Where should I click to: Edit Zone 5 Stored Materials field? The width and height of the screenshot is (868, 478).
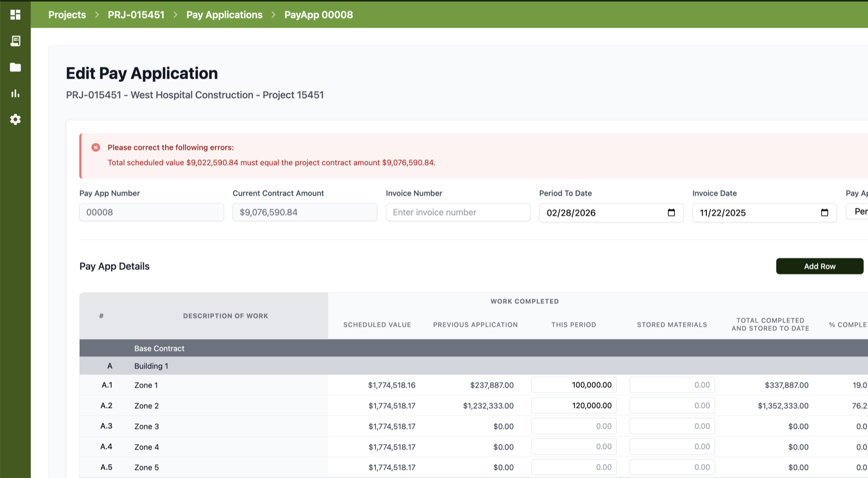672,467
